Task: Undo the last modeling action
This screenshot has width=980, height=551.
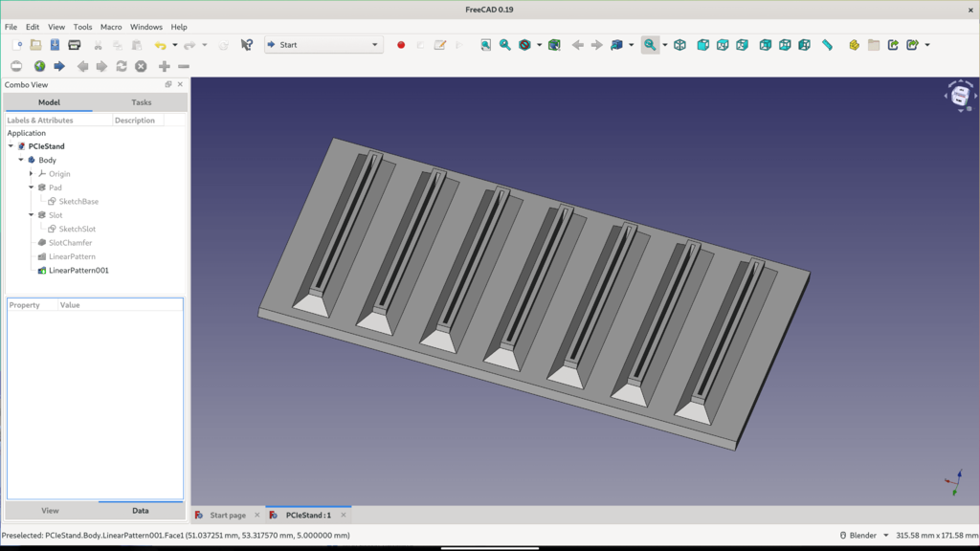Action: tap(159, 44)
